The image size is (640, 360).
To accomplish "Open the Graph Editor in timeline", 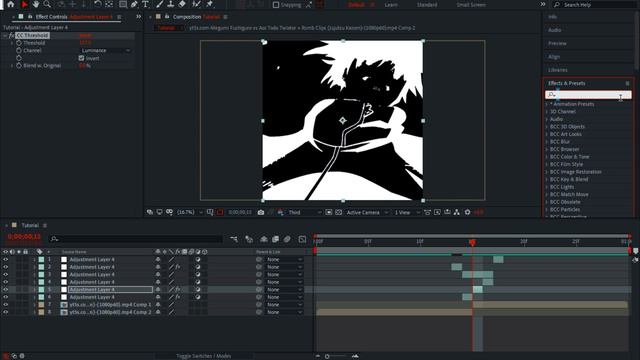I will [302, 239].
